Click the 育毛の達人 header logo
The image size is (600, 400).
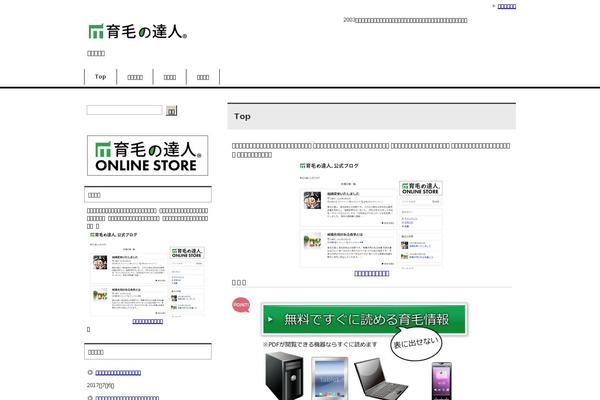[x=137, y=31]
